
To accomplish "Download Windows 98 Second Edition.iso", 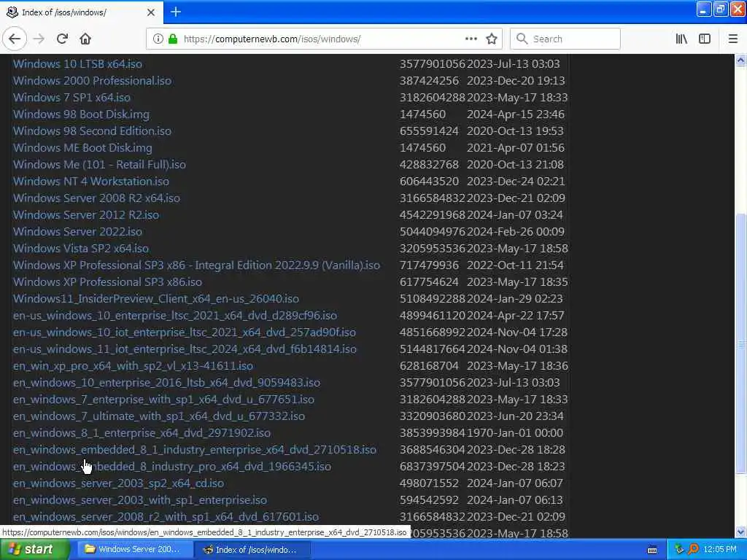I will pos(92,131).
